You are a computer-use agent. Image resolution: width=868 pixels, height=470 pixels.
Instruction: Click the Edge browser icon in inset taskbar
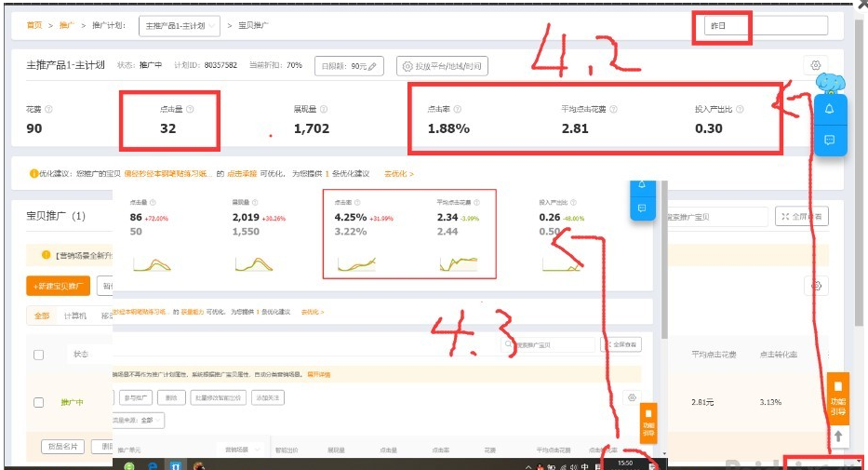coord(153,465)
